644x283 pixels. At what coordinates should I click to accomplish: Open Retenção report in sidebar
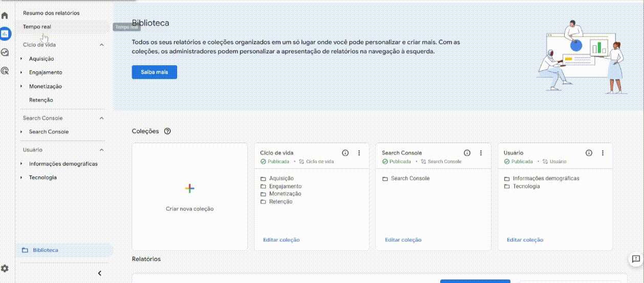41,100
